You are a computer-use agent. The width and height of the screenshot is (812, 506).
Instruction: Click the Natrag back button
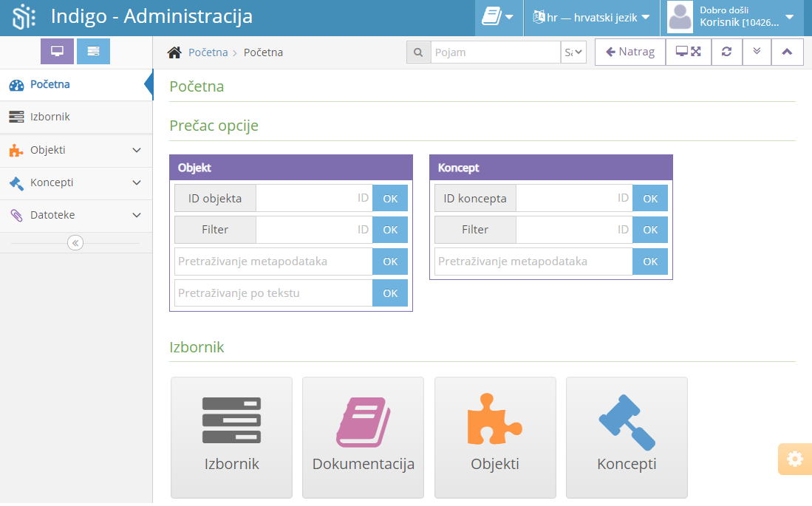(630, 52)
